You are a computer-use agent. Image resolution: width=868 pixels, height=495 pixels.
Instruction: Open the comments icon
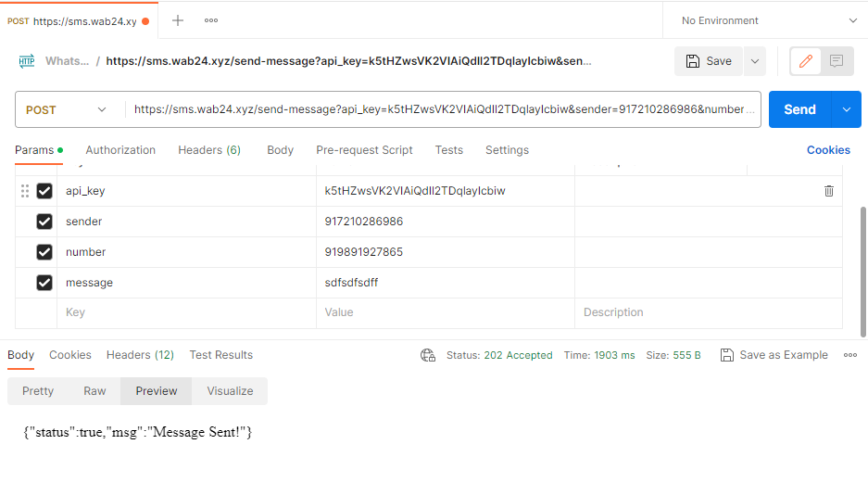pyautogui.click(x=837, y=61)
